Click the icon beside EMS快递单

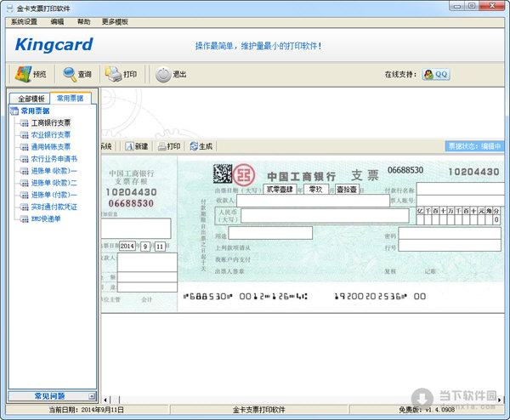(25, 219)
